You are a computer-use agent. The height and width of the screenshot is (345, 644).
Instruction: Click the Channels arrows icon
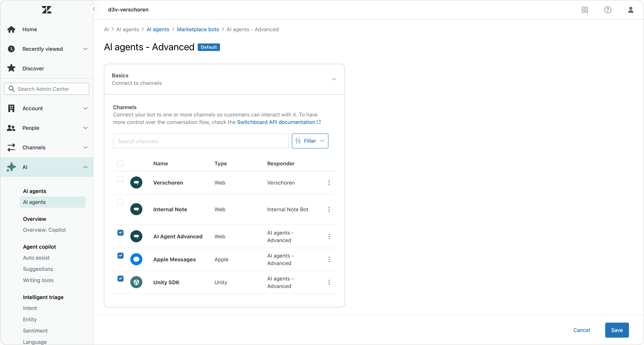pos(11,147)
